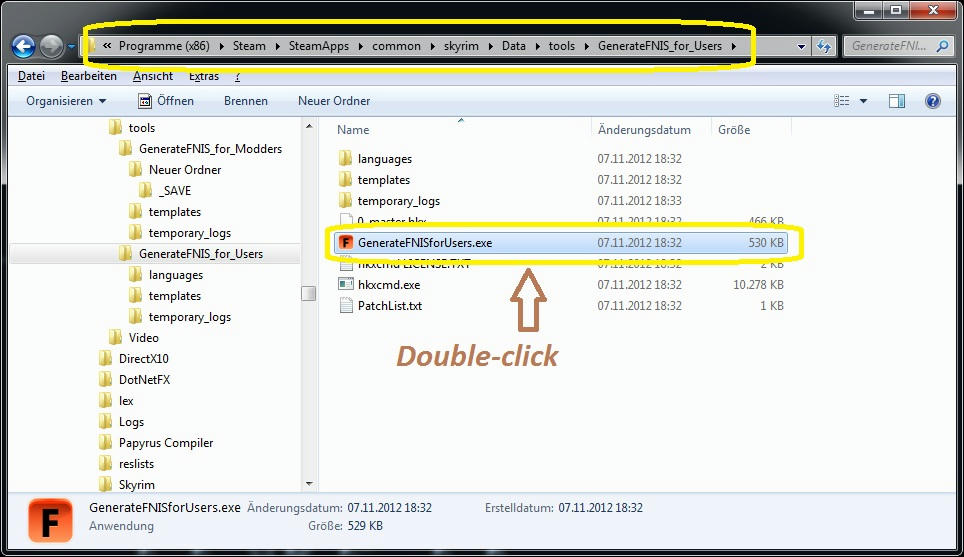Open recent locations dropdown beside Forward arrow
This screenshot has height=557, width=964.
pyautogui.click(x=71, y=47)
